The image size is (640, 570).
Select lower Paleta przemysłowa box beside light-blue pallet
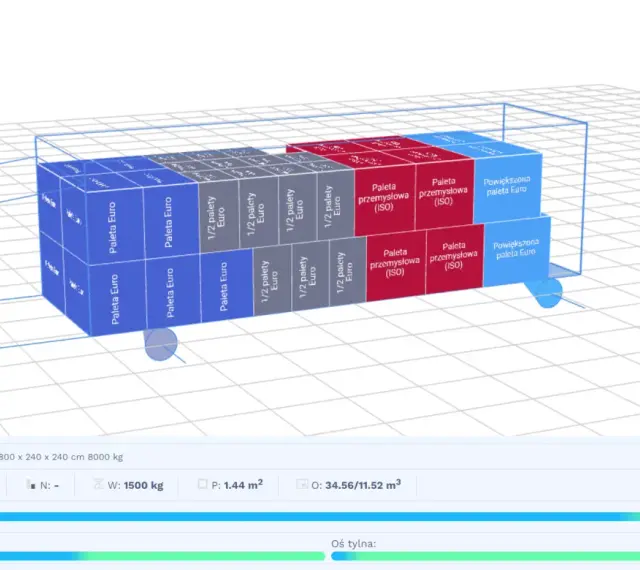pyautogui.click(x=454, y=257)
